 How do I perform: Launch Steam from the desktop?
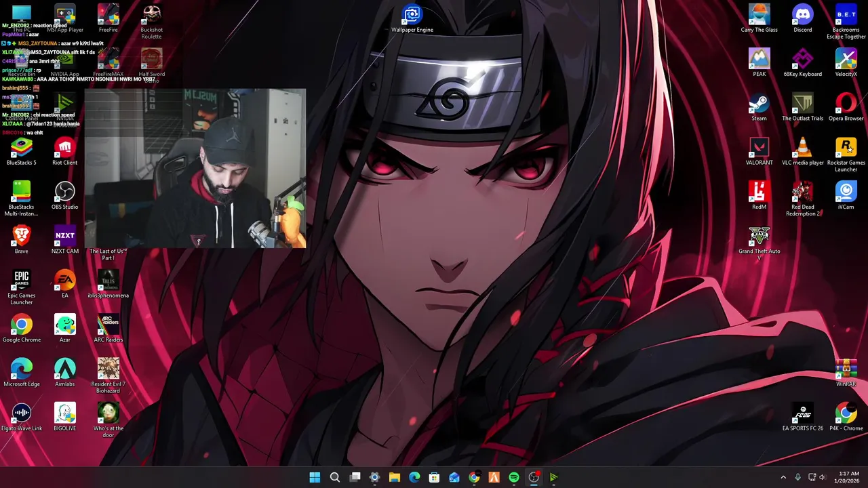point(759,108)
